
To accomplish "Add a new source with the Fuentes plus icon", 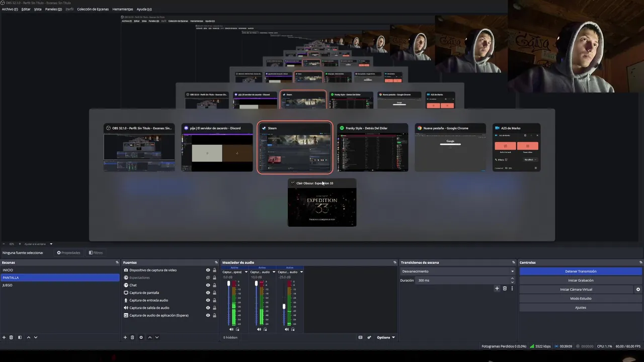I will pos(125,337).
